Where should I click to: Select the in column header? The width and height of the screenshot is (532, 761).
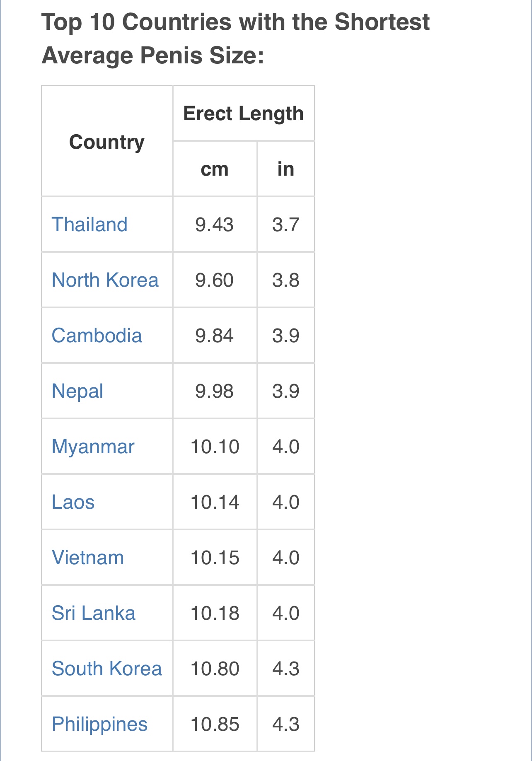(286, 169)
